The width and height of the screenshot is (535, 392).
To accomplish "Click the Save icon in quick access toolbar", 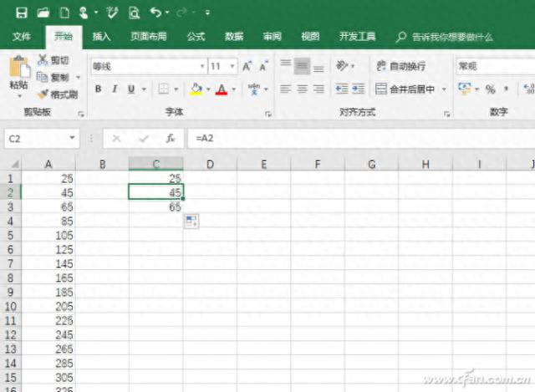I will point(22,13).
